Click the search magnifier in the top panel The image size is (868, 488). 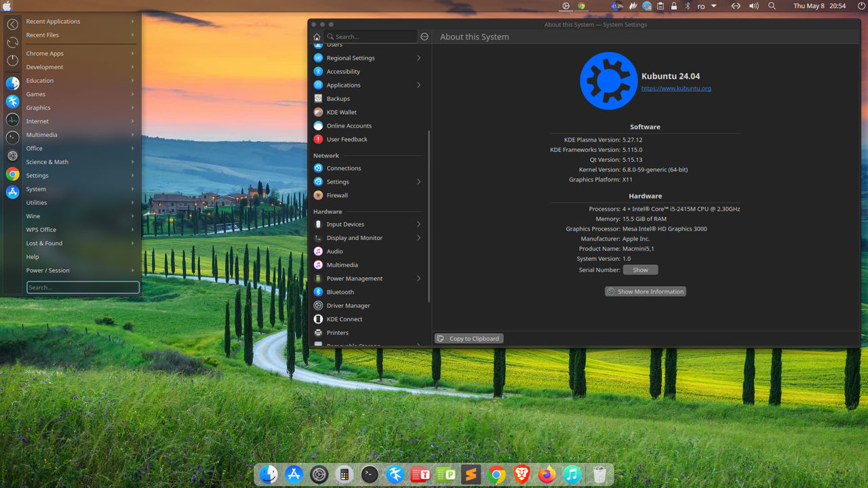pyautogui.click(x=772, y=6)
